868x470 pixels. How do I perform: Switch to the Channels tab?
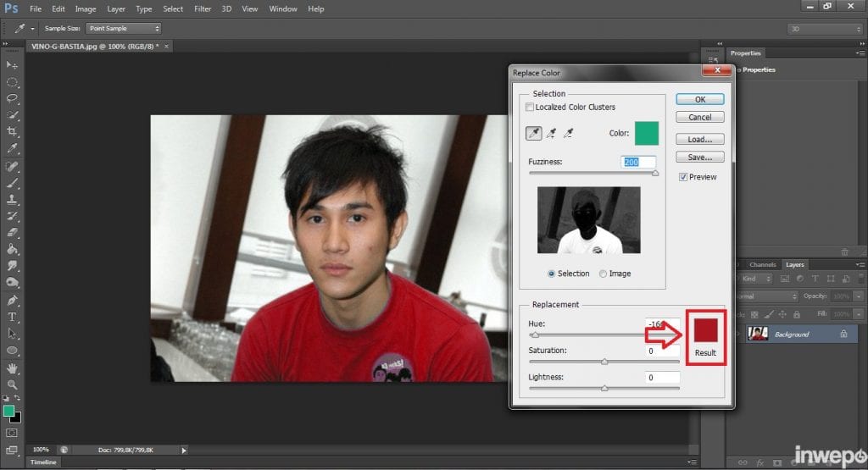762,264
